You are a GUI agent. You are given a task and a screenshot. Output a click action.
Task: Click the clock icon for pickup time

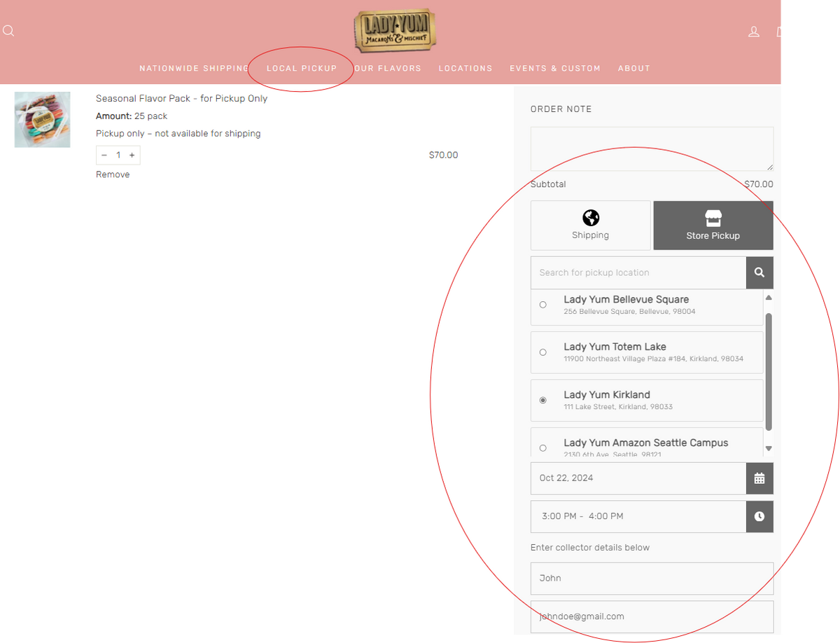tap(759, 517)
